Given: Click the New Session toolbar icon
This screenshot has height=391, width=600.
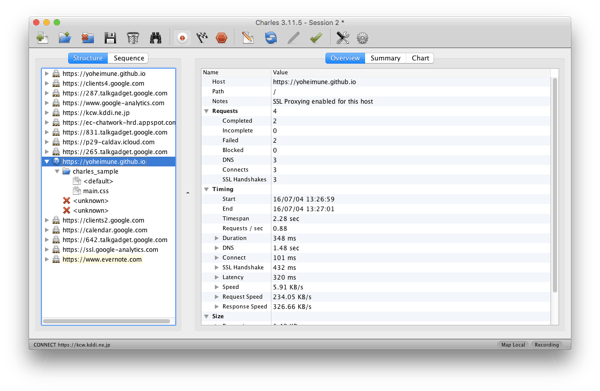Looking at the screenshot, I should pyautogui.click(x=42, y=38).
